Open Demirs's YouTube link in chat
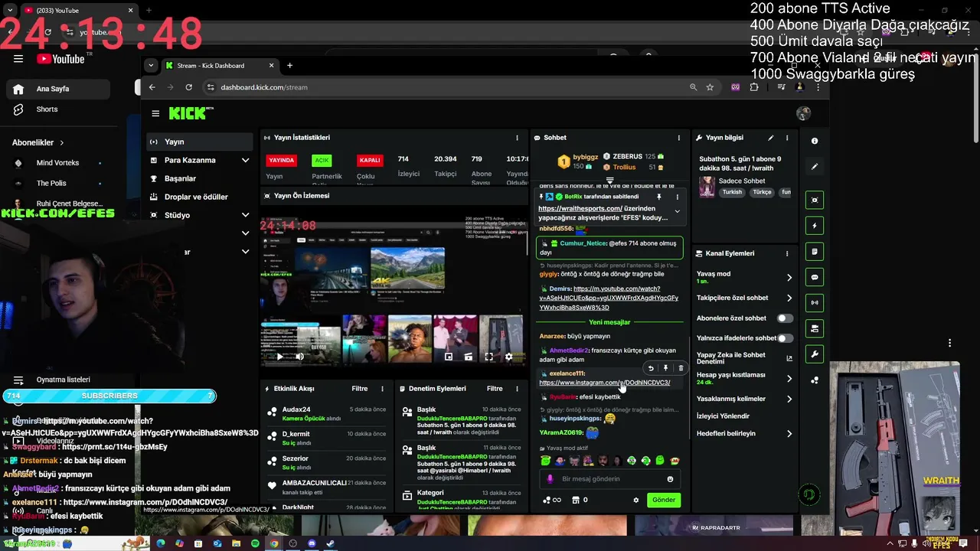The image size is (980, 551). (x=609, y=298)
